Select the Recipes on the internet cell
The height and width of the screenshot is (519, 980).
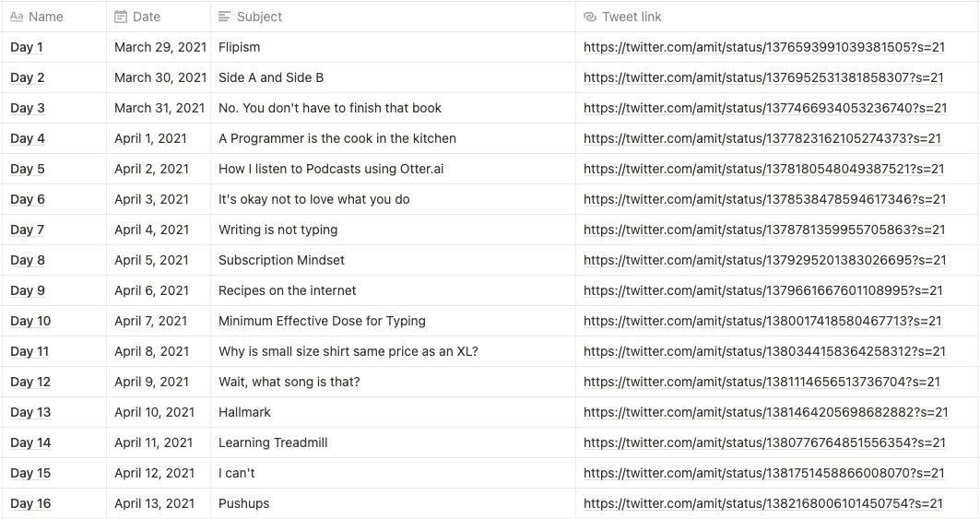pos(287,290)
